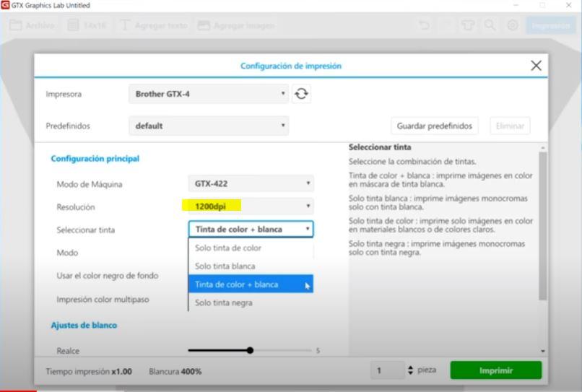The height and width of the screenshot is (392, 582).
Task: Click the help panel vertical scrollbar
Action: 543,226
